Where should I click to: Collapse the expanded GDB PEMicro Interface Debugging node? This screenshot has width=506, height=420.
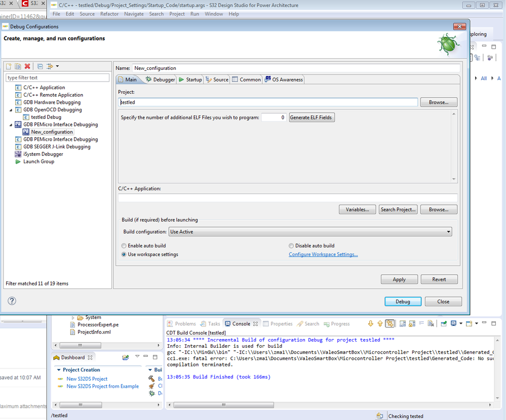(11, 125)
